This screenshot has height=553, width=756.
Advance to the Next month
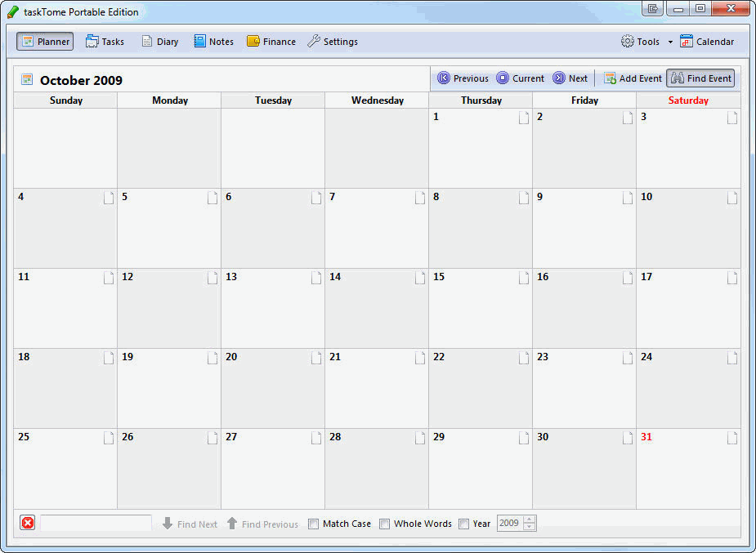(570, 78)
